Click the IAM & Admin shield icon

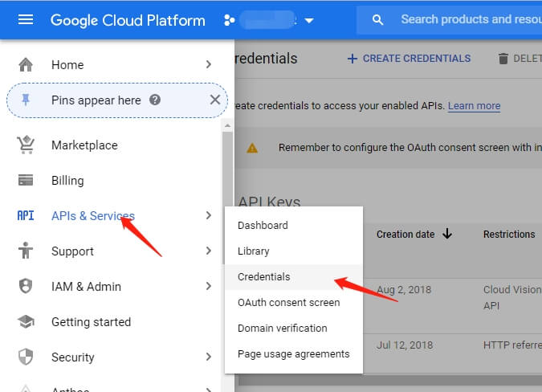26,287
